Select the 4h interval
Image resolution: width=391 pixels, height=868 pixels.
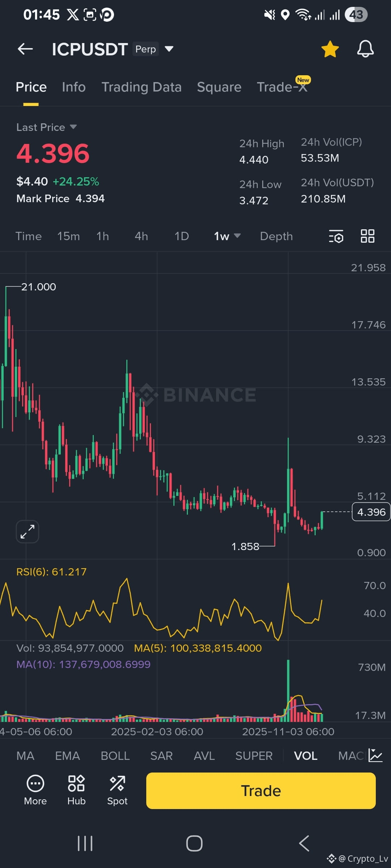[x=141, y=236]
